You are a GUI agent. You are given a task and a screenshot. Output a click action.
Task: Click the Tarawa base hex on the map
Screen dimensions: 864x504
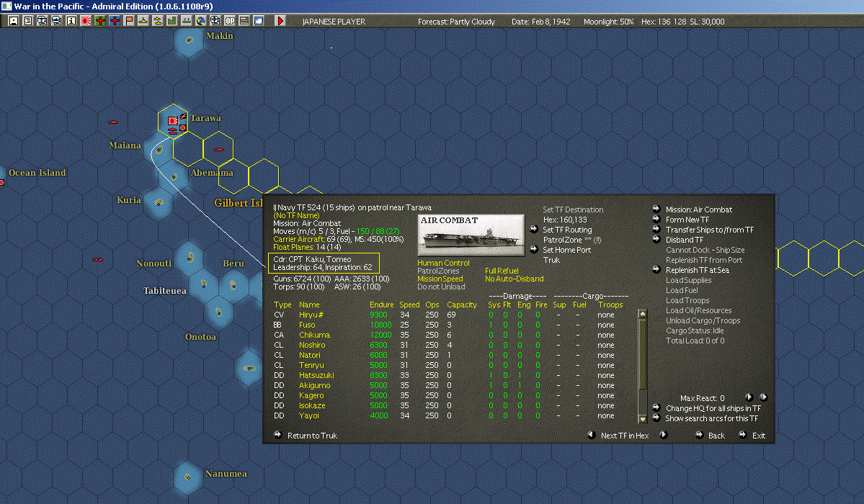pyautogui.click(x=173, y=123)
